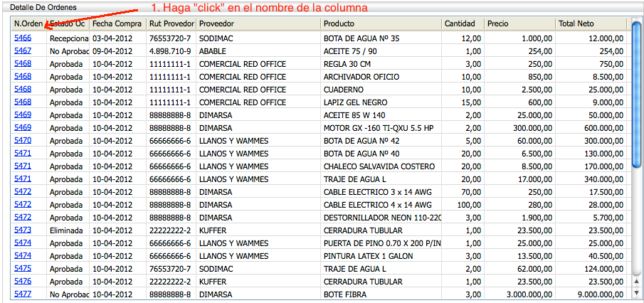644x303 pixels.
Task: Select the 'ARCHIVADOR OFICIO' product cell
Action: point(381,77)
